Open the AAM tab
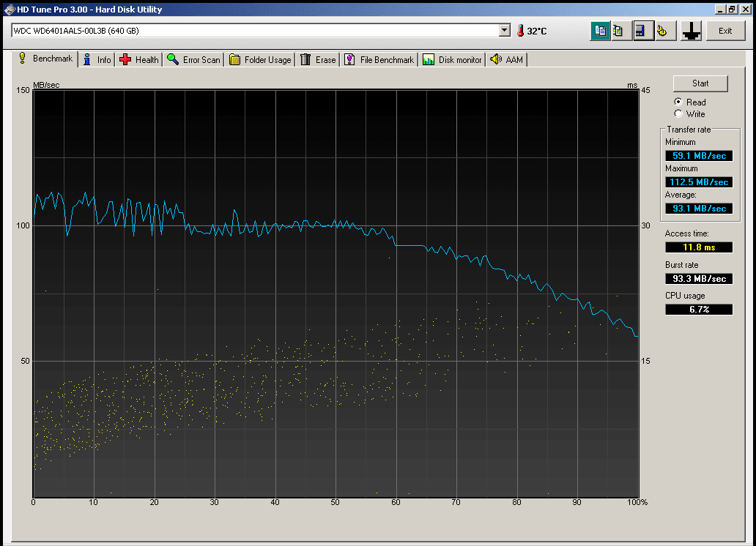The width and height of the screenshot is (756, 546). 507,60
